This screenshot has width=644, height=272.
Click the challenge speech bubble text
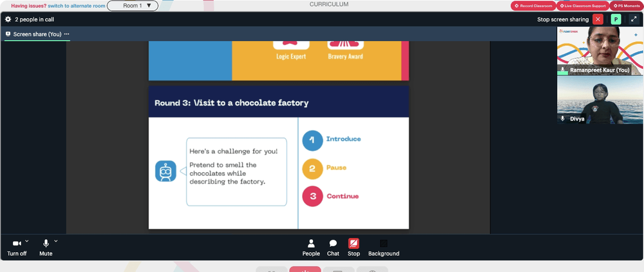233,166
